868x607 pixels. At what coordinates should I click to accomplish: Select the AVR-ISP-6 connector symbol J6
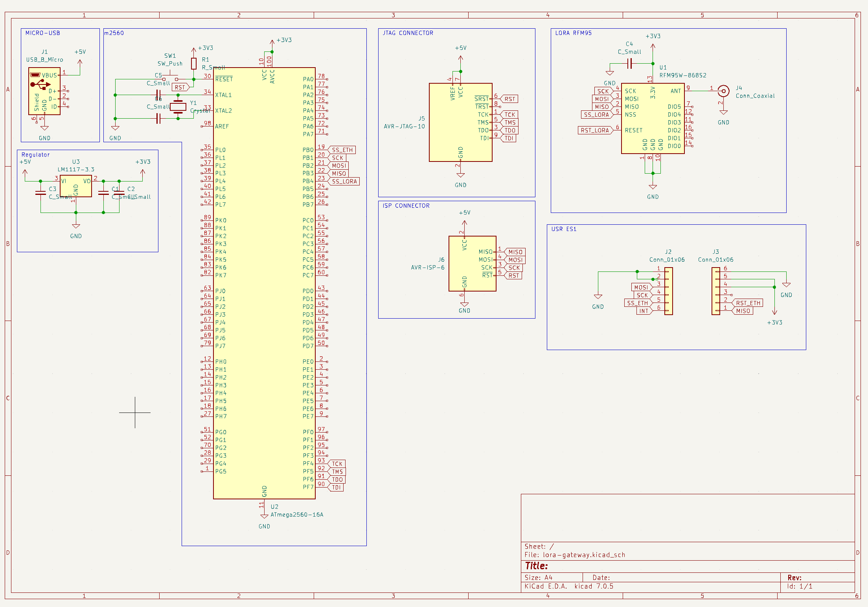(x=472, y=263)
